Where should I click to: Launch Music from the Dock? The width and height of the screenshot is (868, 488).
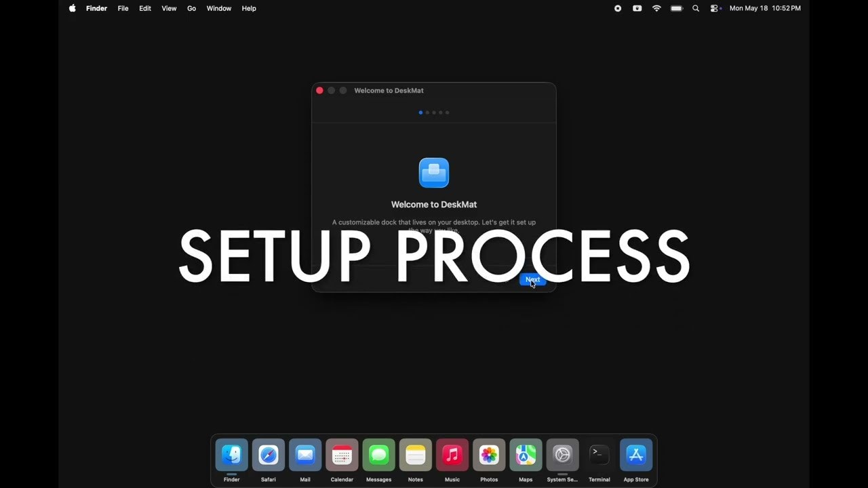click(x=452, y=455)
